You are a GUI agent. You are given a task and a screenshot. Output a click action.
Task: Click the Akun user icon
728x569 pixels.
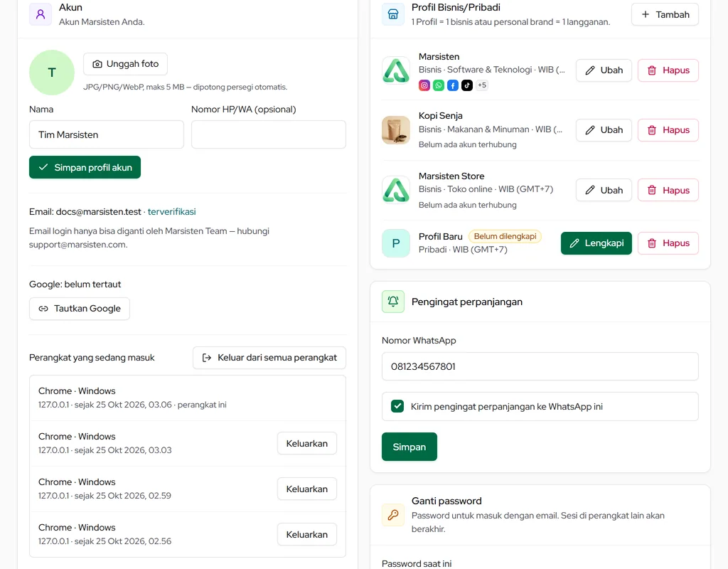tap(41, 14)
